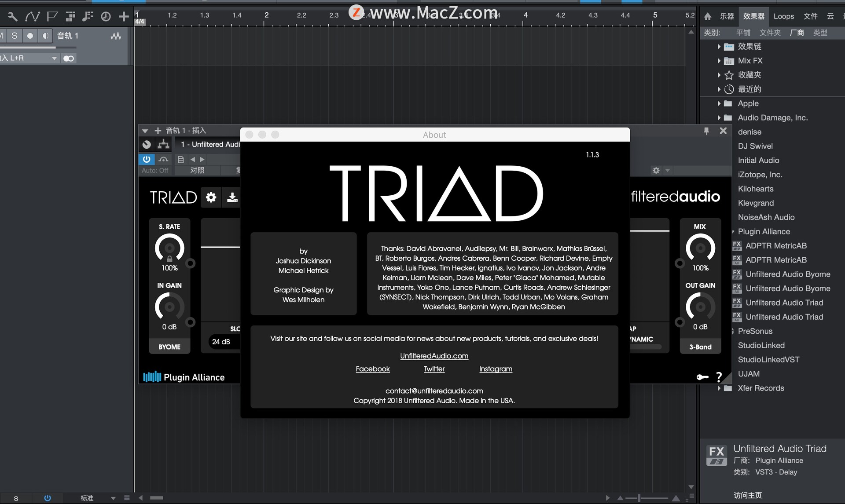Open the Twitter link
Viewport: 845px width, 504px height.
tap(434, 369)
